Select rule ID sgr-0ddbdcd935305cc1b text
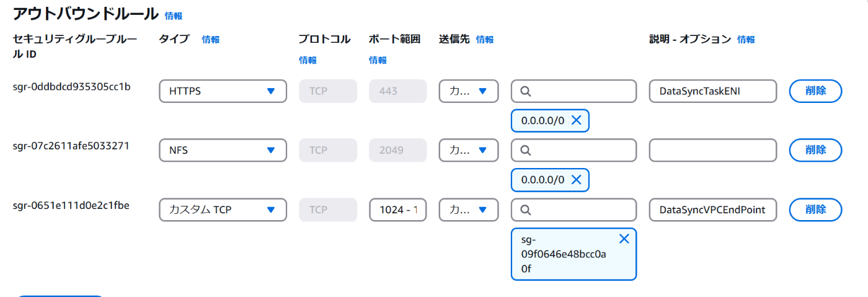This screenshot has height=297, width=868. tap(71, 86)
